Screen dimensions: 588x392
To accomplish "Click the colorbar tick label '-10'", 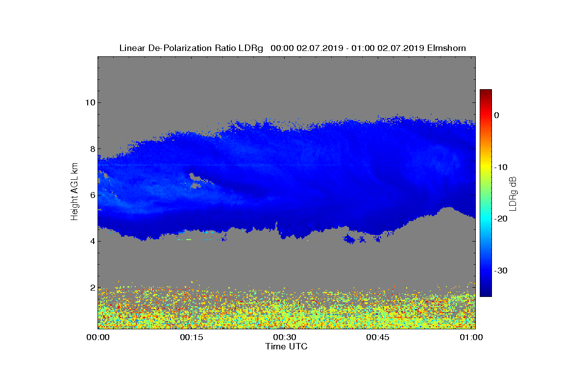I will pyautogui.click(x=500, y=167).
